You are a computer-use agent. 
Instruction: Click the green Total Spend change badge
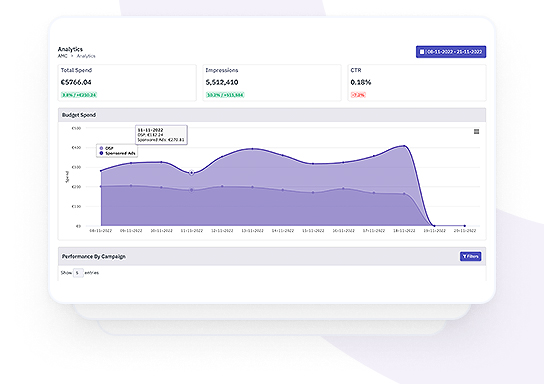79,95
